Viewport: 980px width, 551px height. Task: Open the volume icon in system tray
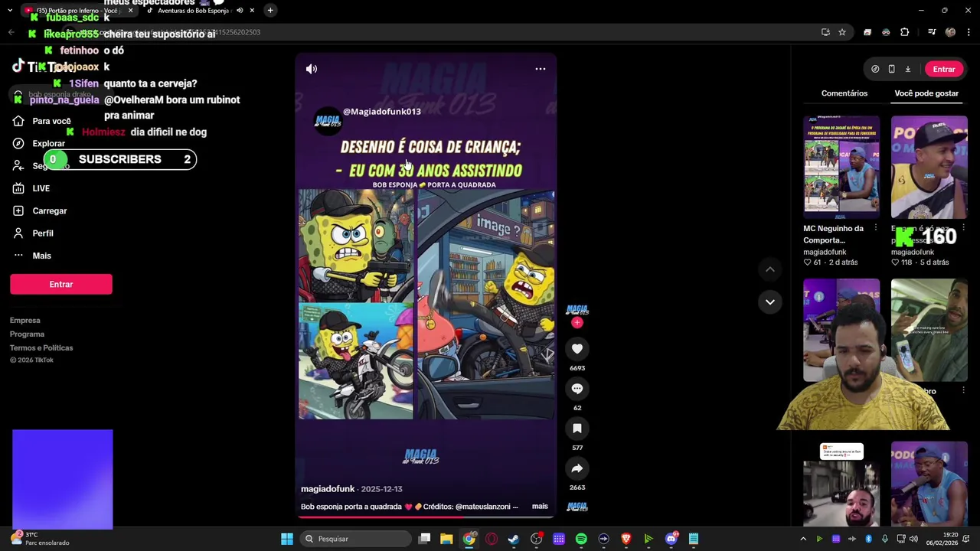coord(913,539)
